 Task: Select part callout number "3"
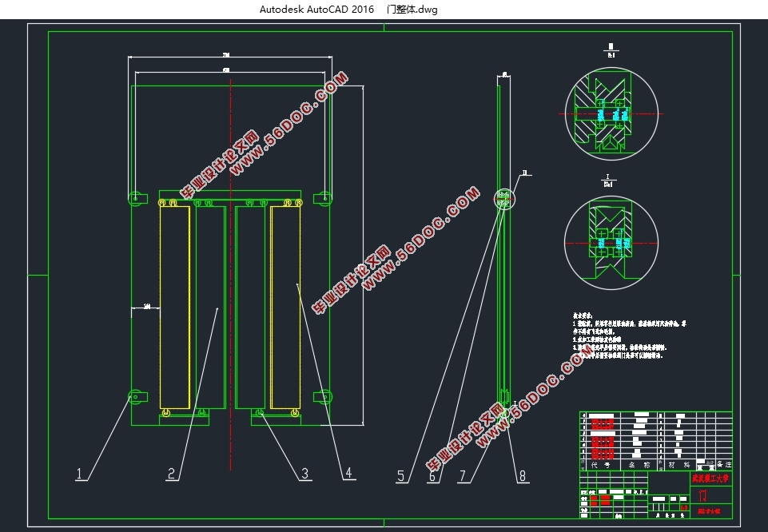click(304, 474)
